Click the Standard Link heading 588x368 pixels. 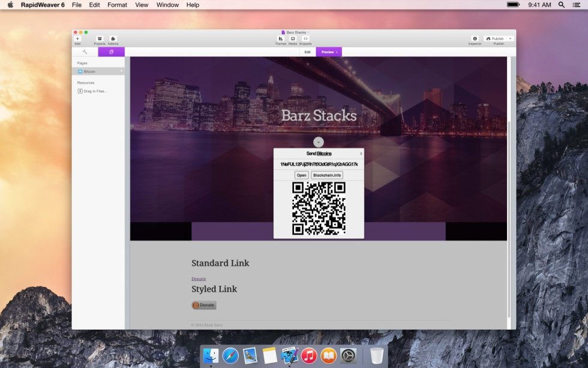tap(221, 263)
